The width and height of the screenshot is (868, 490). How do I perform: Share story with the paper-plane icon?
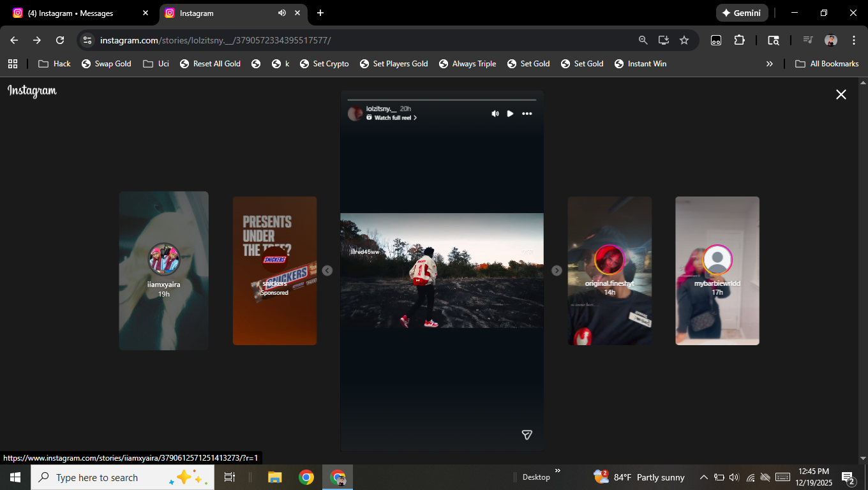point(527,434)
